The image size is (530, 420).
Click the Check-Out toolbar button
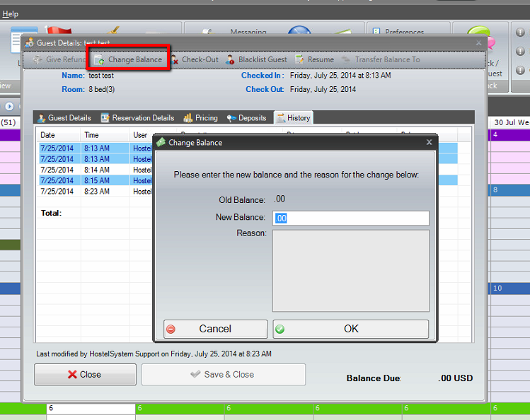pyautogui.click(x=195, y=60)
